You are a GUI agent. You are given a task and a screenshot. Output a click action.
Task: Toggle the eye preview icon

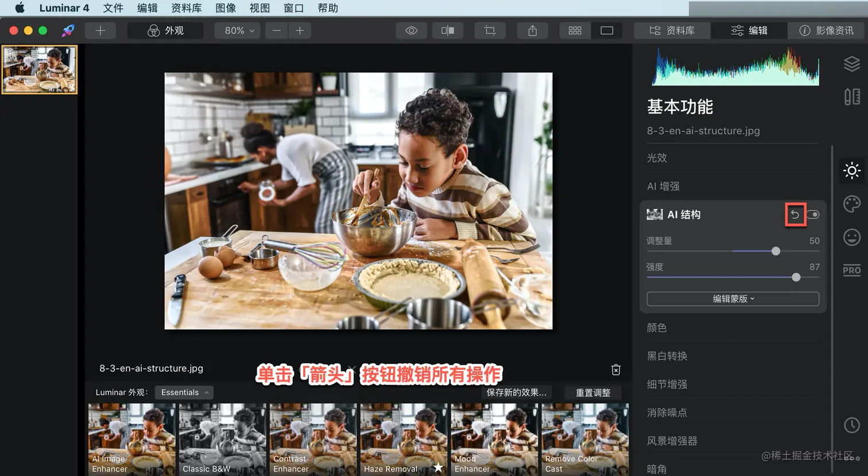[x=412, y=30]
